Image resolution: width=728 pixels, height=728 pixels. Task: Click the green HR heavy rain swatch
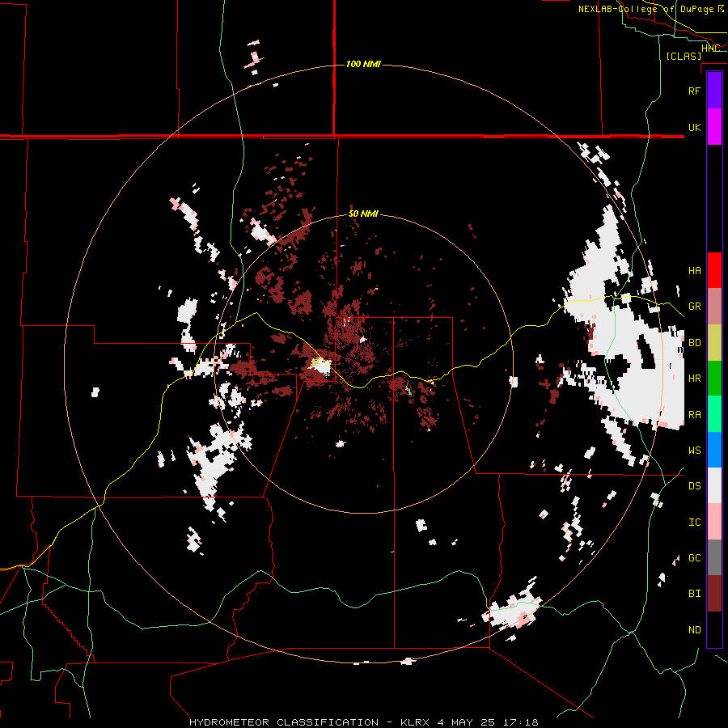pyautogui.click(x=714, y=379)
